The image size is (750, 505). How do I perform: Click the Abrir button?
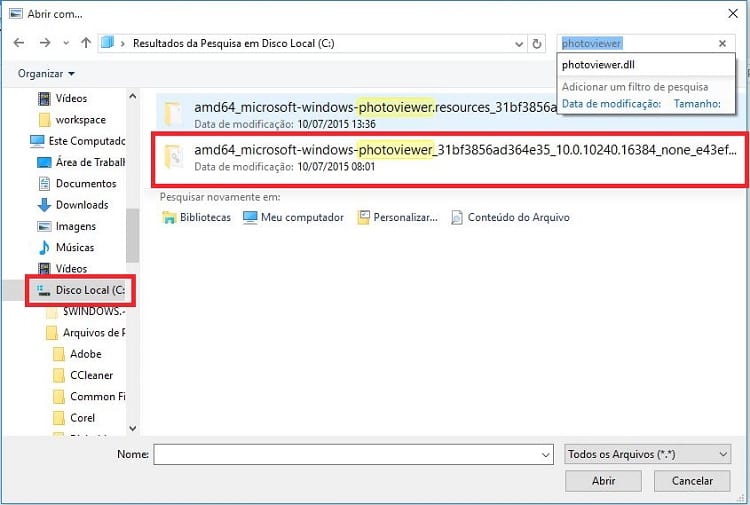tap(603, 481)
